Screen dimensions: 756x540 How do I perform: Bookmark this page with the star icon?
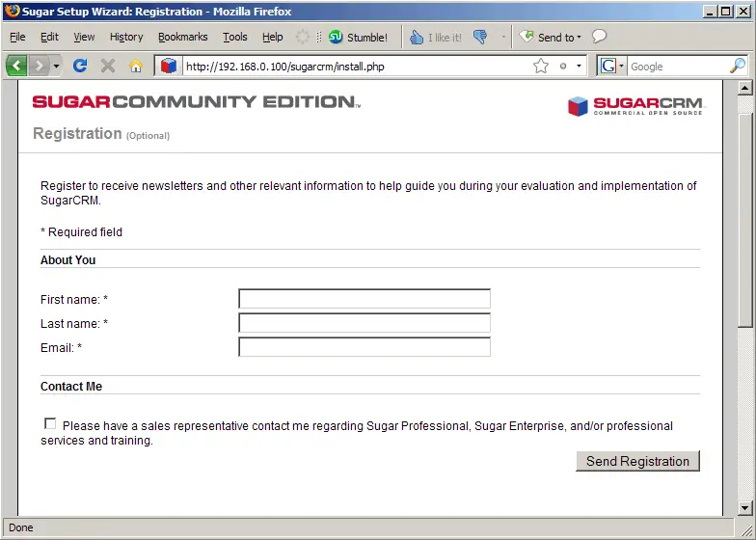[541, 66]
